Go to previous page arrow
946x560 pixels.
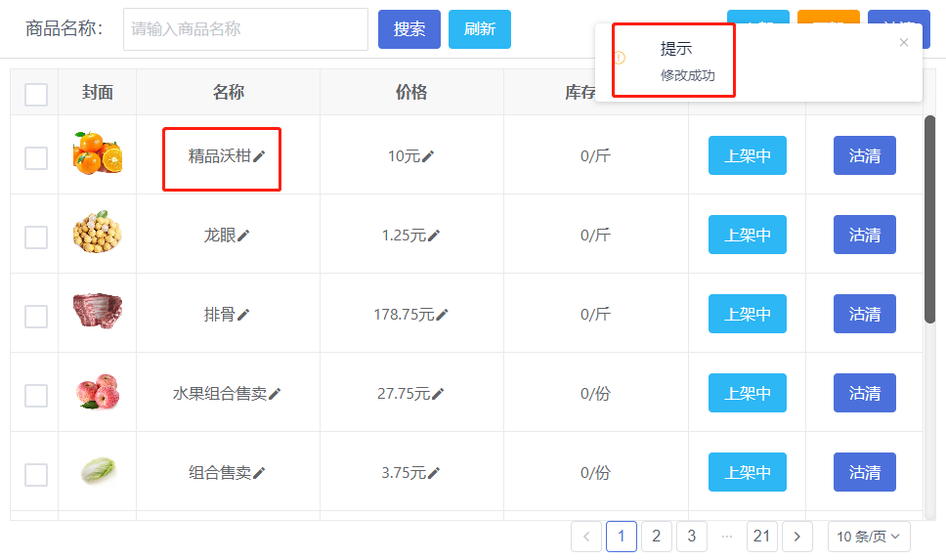pos(586,537)
